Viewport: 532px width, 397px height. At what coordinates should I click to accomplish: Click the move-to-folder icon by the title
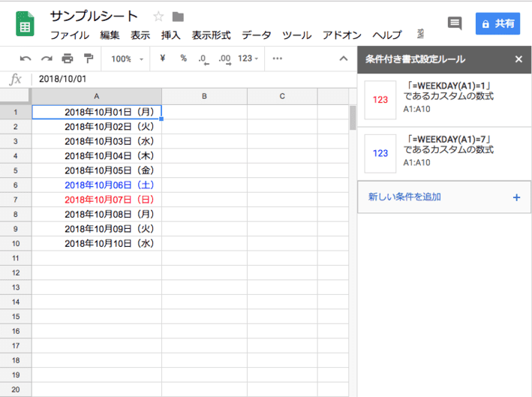tap(178, 17)
